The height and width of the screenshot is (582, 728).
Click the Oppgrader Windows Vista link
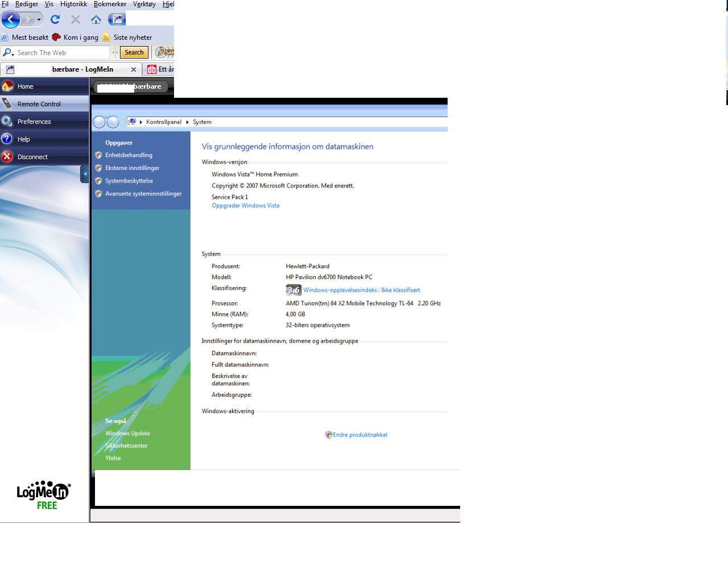pos(246,206)
